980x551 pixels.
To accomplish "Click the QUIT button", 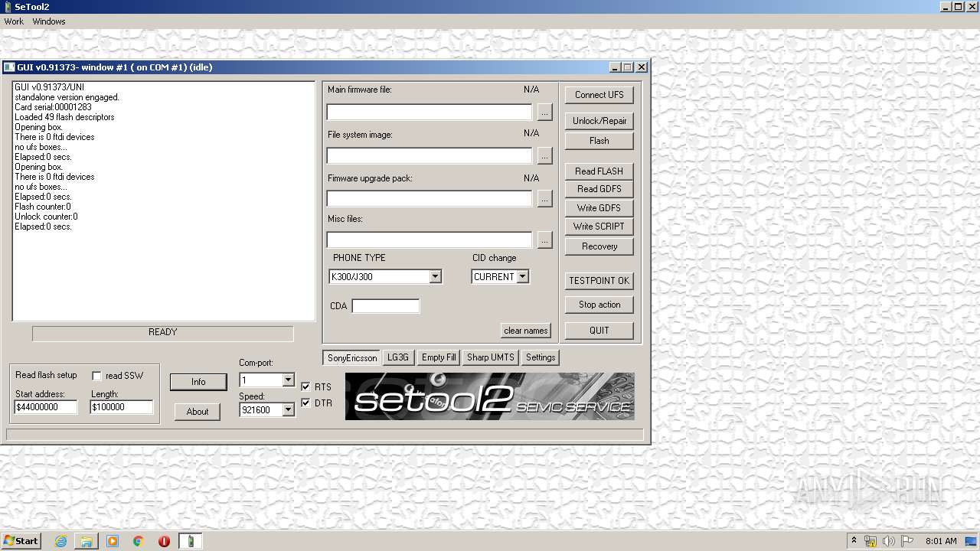I will tap(599, 331).
